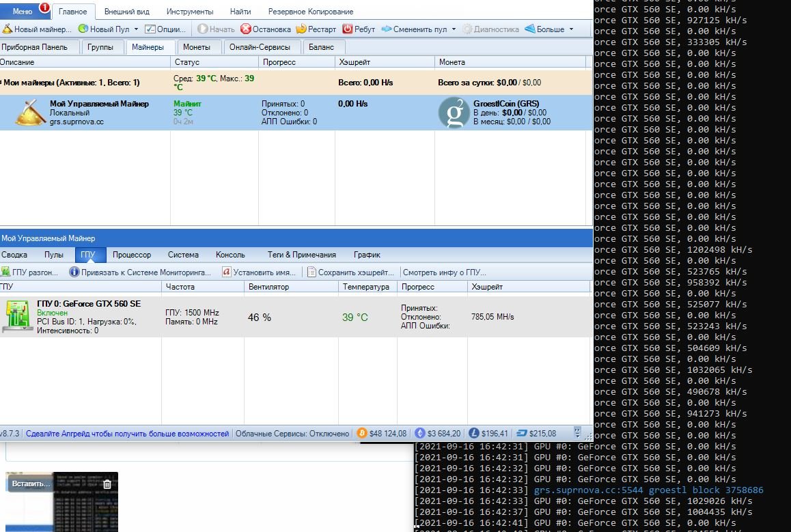Open the Инструменты ribbon tab
Viewport: 791px width, 532px height.
point(190,11)
